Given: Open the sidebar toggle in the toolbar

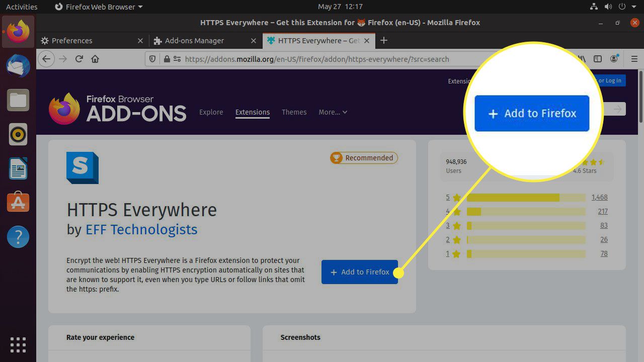Looking at the screenshot, I should [x=598, y=59].
